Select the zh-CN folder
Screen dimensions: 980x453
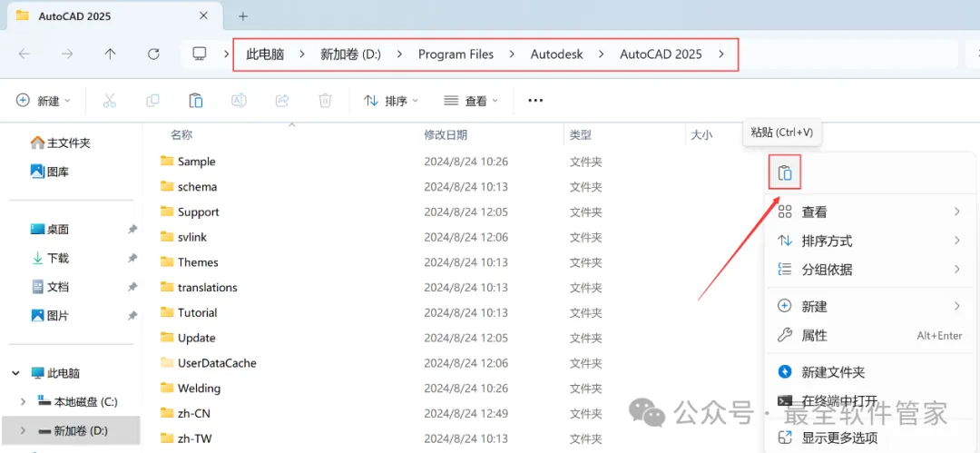point(185,413)
